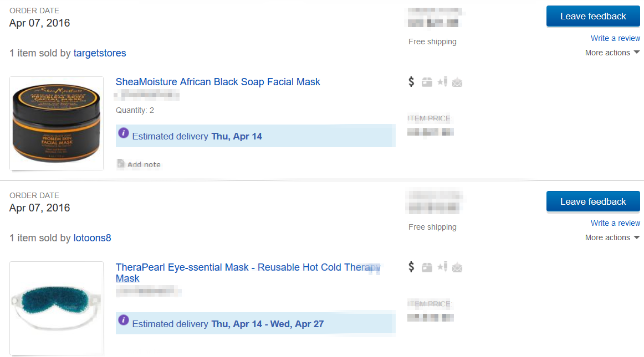
Task: Click the shipped package icon for SheaMoisture order
Action: [x=427, y=82]
